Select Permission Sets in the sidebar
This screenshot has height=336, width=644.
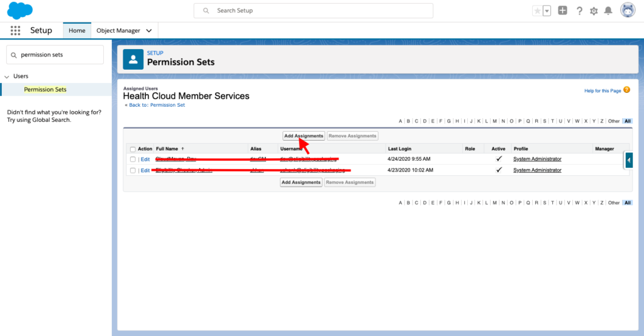(45, 89)
